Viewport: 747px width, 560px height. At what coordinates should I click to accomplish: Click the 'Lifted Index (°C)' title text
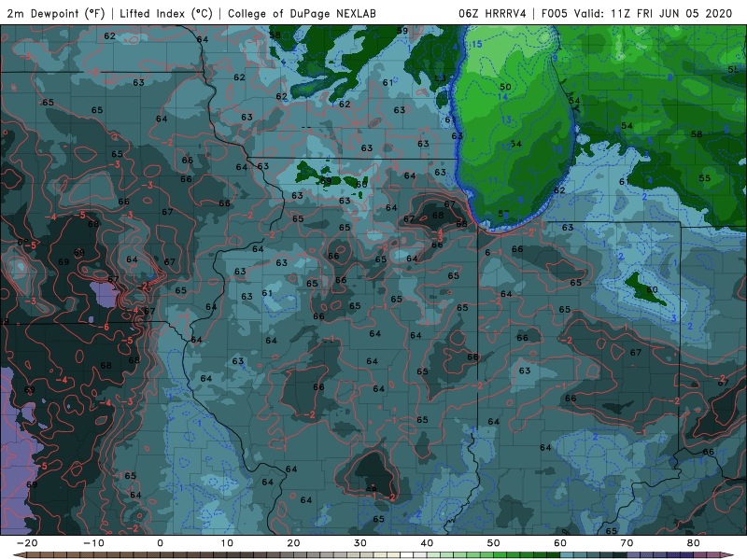(x=166, y=14)
